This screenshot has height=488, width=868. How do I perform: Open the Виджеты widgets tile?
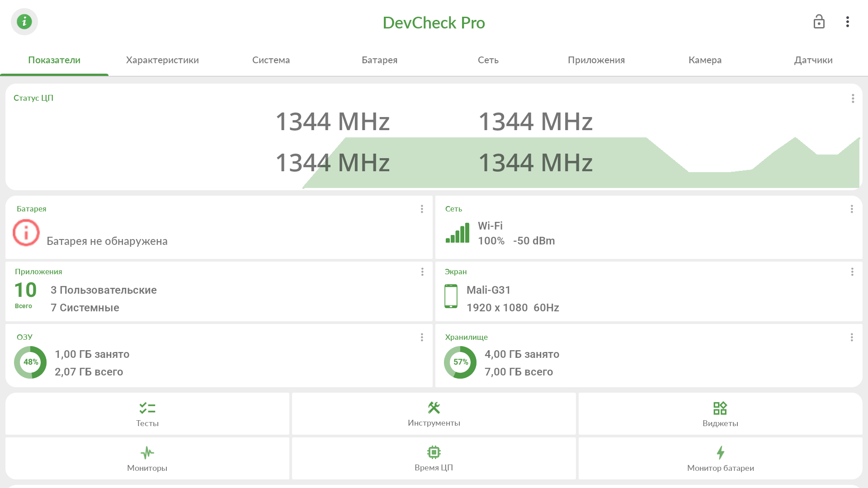click(720, 414)
